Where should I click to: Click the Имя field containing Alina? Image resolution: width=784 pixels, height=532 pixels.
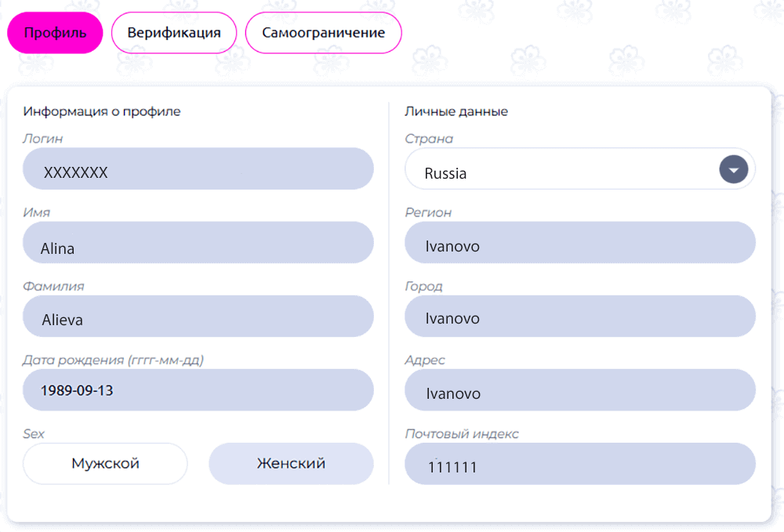(198, 242)
